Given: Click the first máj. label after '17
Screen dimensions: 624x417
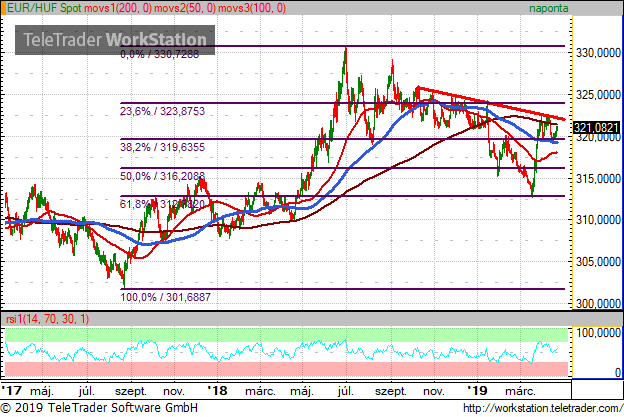Looking at the screenshot, I should point(42,391).
